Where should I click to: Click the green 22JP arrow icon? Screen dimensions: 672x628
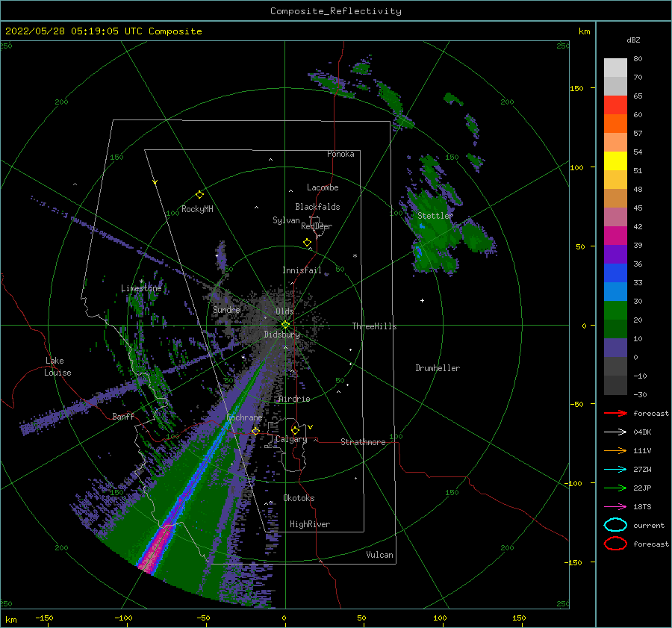pos(615,488)
